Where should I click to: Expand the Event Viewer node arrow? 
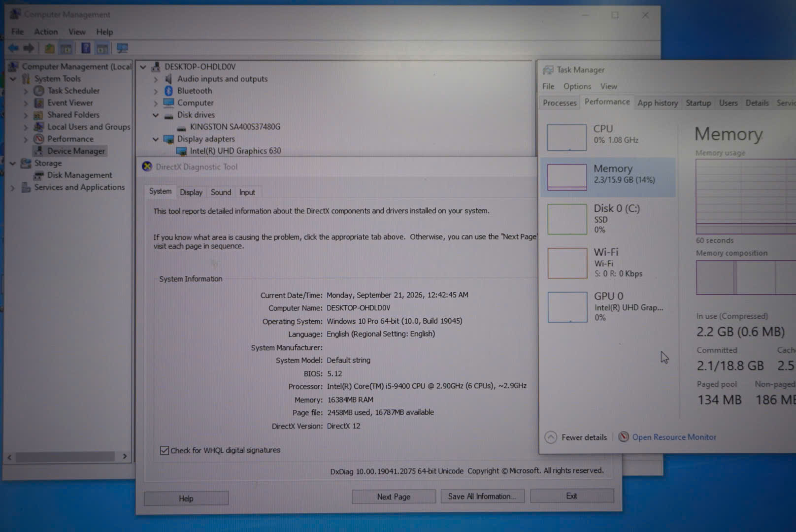coord(26,103)
